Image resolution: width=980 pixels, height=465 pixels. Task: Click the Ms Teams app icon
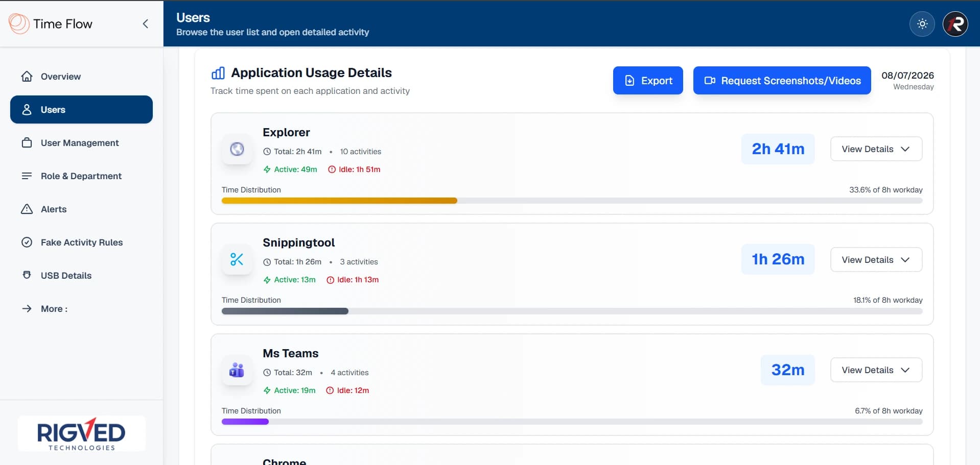(x=237, y=370)
